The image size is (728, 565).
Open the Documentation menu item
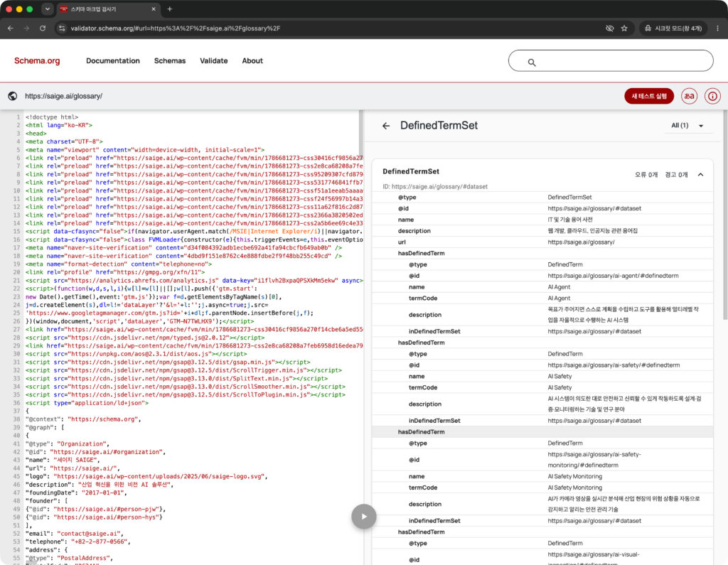[x=113, y=61]
